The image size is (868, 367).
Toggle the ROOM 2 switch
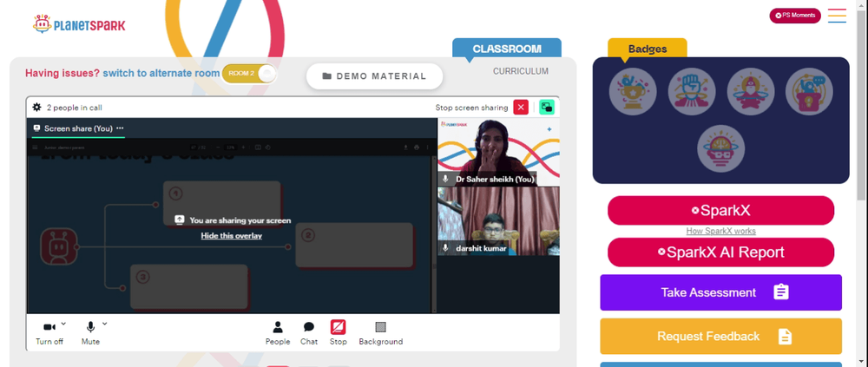[x=249, y=73]
